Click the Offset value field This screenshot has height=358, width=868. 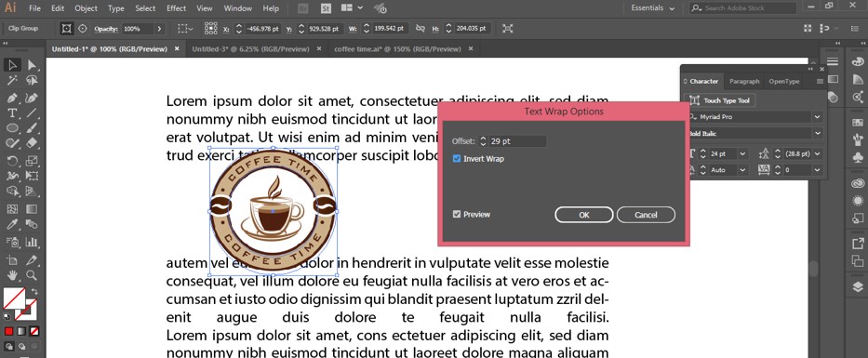(x=517, y=141)
